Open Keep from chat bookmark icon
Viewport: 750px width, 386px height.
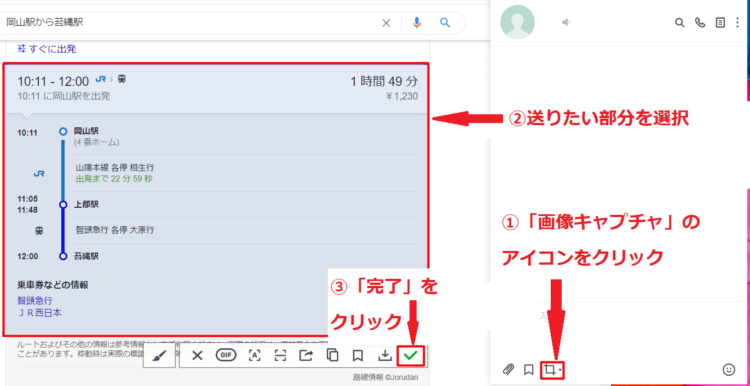[x=529, y=369]
